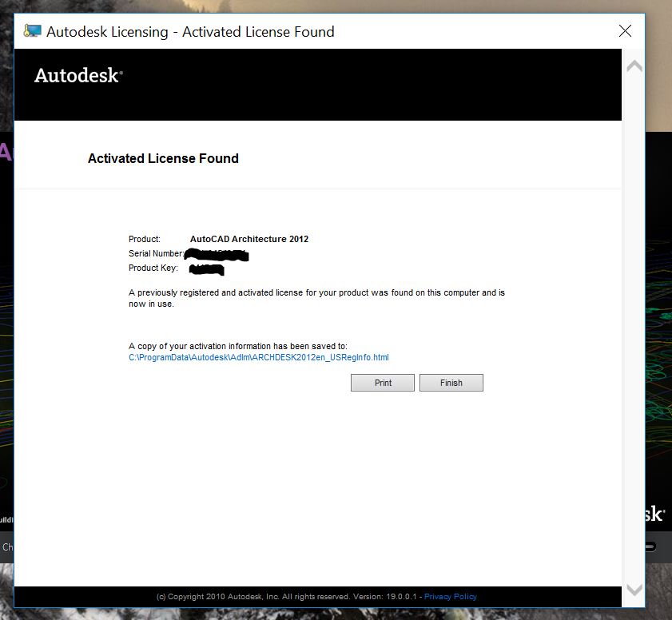This screenshot has width=672, height=620.
Task: Click the dialog title bar text
Action: [190, 31]
